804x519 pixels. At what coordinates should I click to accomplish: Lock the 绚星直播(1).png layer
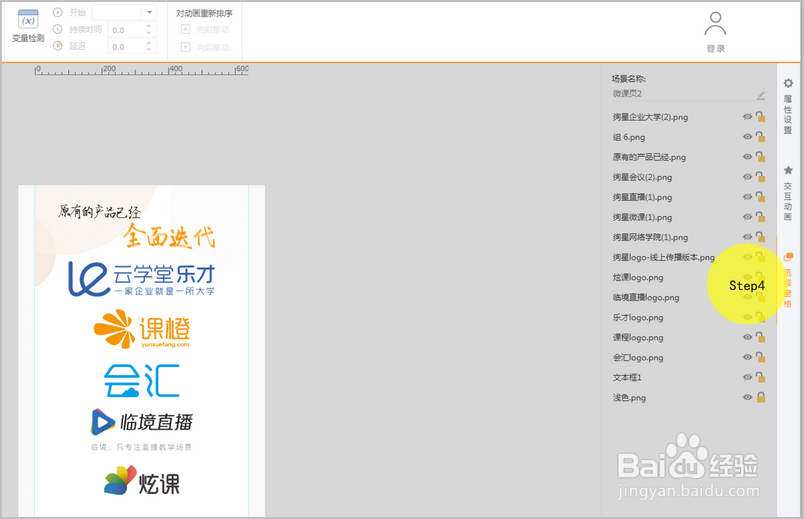tap(760, 196)
